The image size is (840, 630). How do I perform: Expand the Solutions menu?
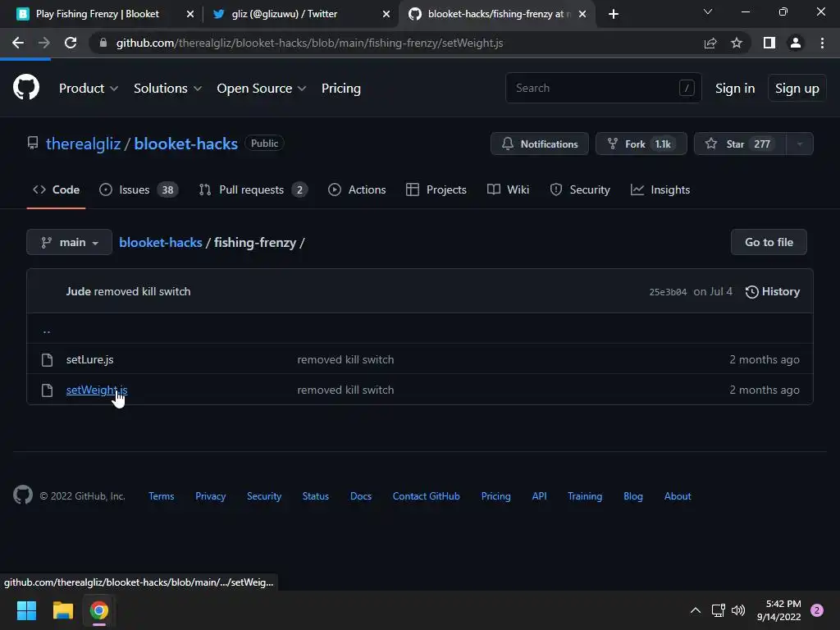(x=167, y=89)
